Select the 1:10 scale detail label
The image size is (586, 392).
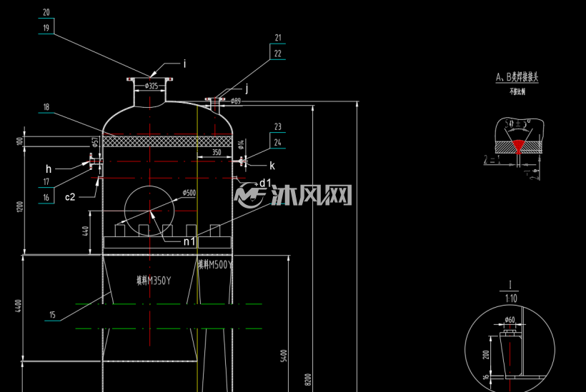point(511,298)
